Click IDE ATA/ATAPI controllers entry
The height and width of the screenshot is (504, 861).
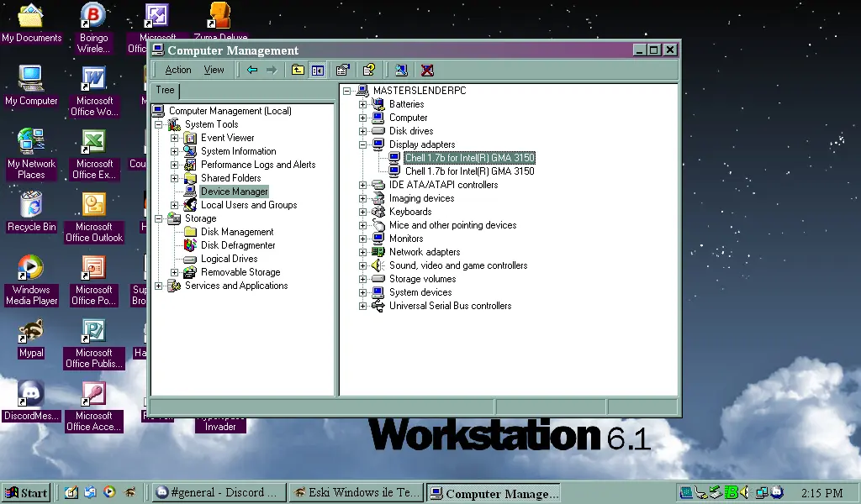click(444, 185)
